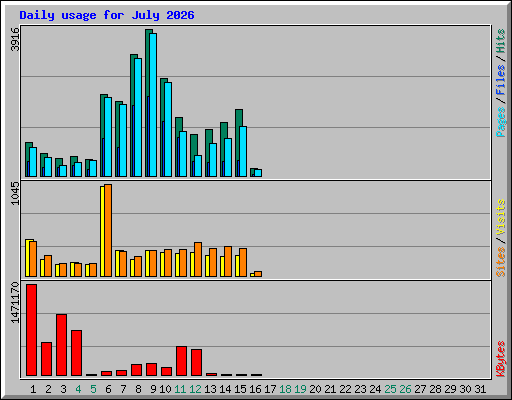
Task: Click the green weekend day 11 label
Action: pyautogui.click(x=180, y=389)
